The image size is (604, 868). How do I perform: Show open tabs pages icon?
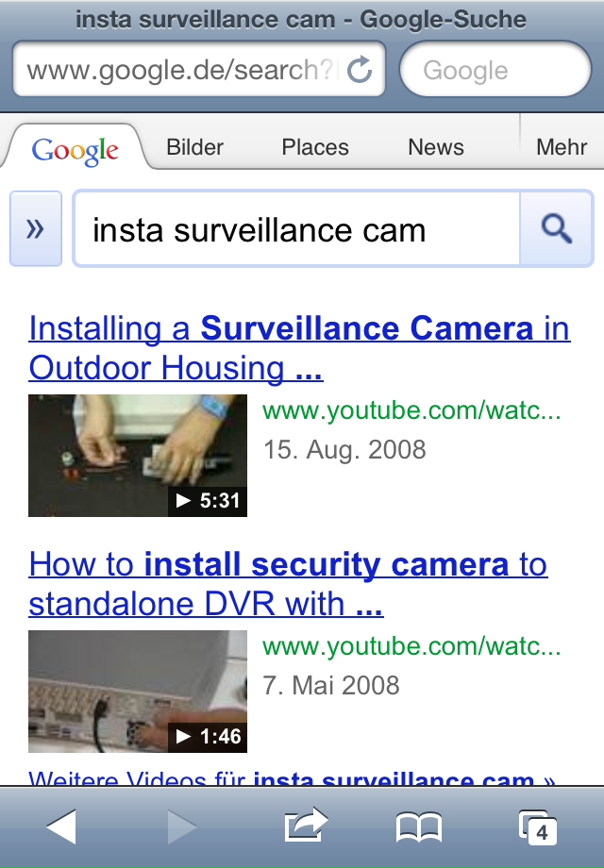(x=537, y=826)
